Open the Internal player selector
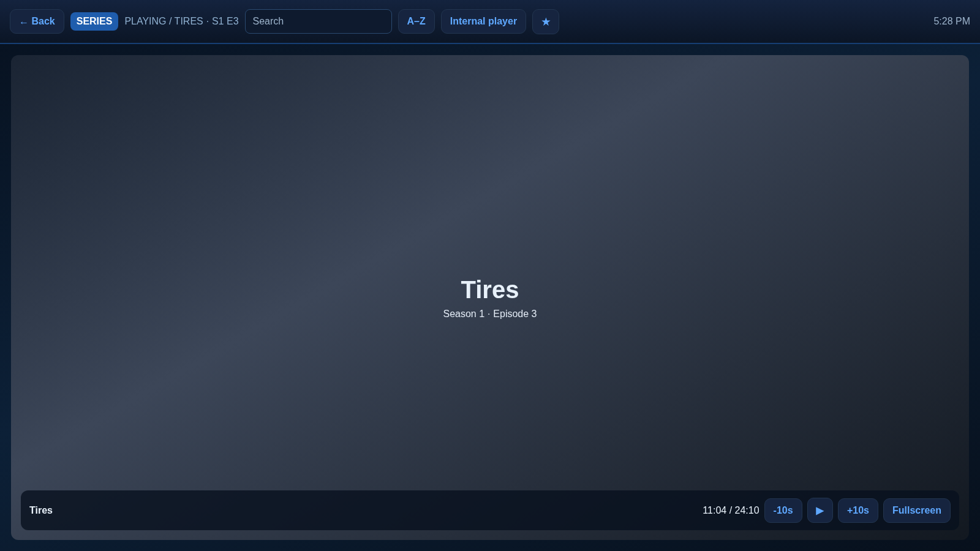Viewport: 980px width, 551px height. coord(483,21)
